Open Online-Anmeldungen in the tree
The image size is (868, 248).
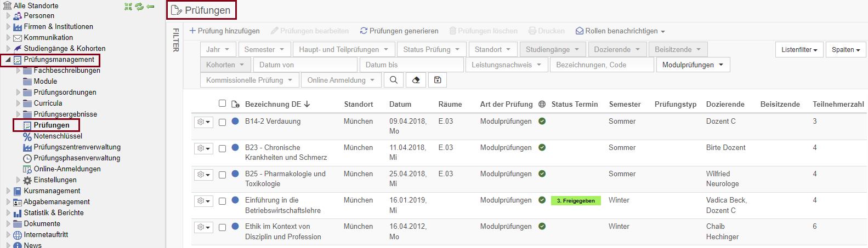(67, 169)
